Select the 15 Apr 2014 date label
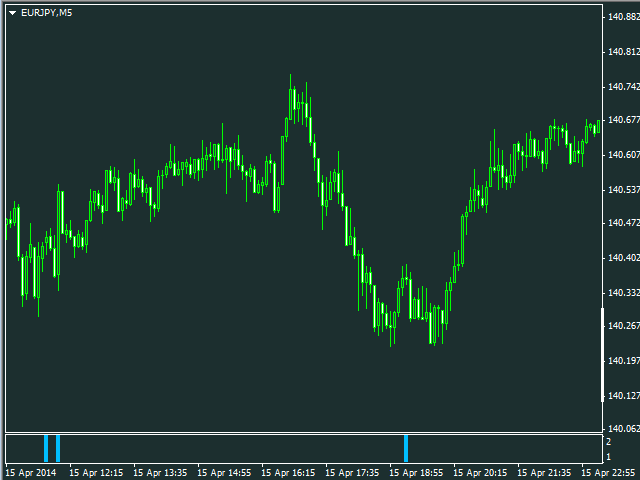The image size is (640, 480). click(31, 473)
